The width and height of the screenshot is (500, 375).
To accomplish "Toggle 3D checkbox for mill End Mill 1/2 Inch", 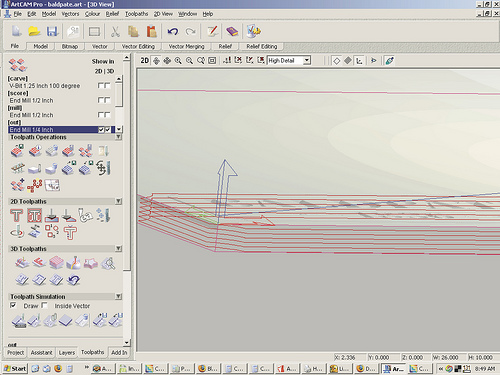I will point(107,115).
